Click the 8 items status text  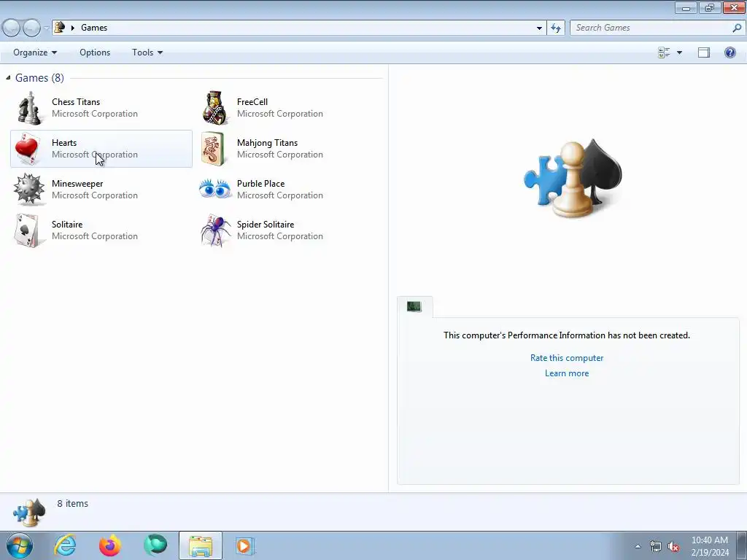72,503
